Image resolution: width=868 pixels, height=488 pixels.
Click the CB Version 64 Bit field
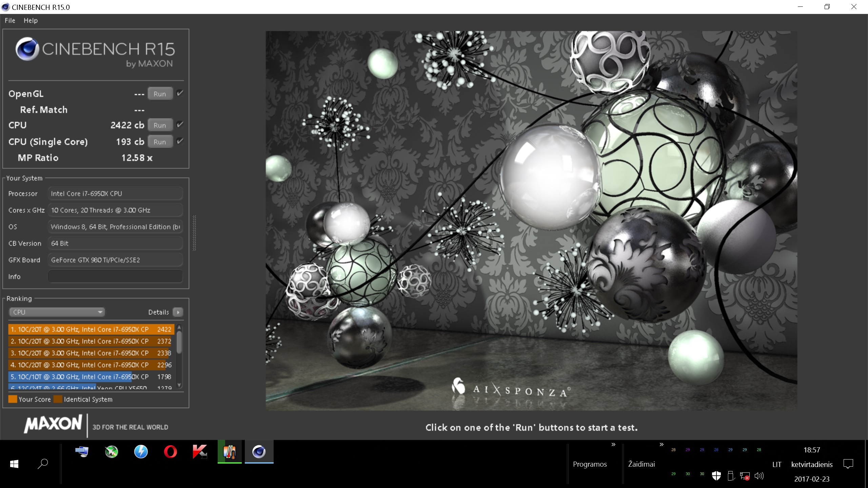pyautogui.click(x=115, y=243)
